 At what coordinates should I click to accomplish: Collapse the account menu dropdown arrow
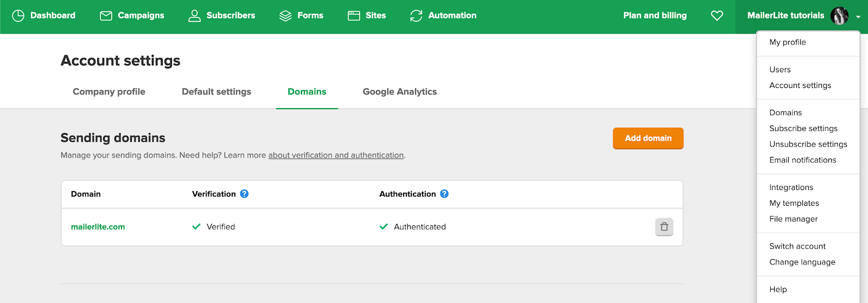pos(858,17)
